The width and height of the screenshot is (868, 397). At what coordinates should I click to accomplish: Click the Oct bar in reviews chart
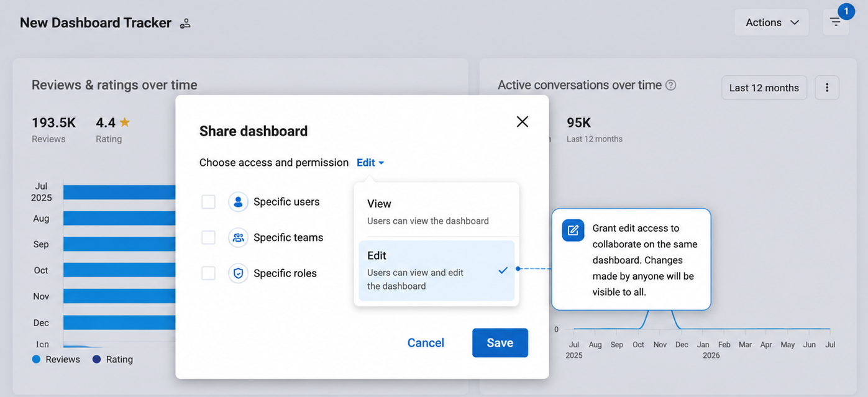pyautogui.click(x=119, y=270)
